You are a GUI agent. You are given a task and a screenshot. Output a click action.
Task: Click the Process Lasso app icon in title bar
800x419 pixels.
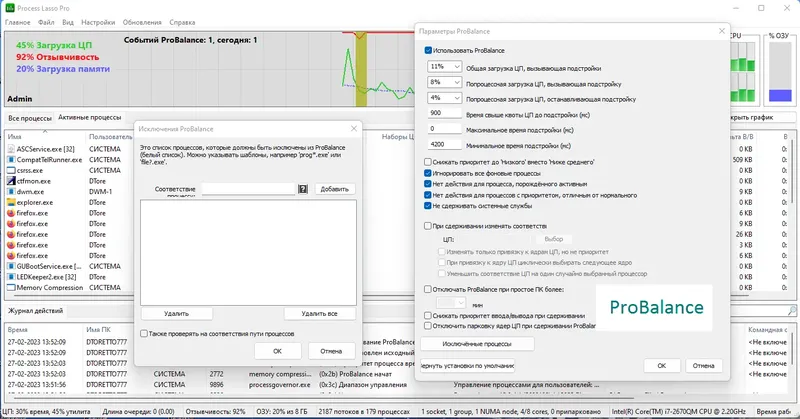10,8
